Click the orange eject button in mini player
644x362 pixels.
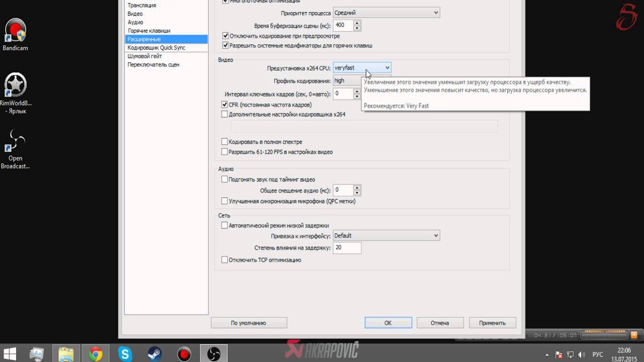635,335
